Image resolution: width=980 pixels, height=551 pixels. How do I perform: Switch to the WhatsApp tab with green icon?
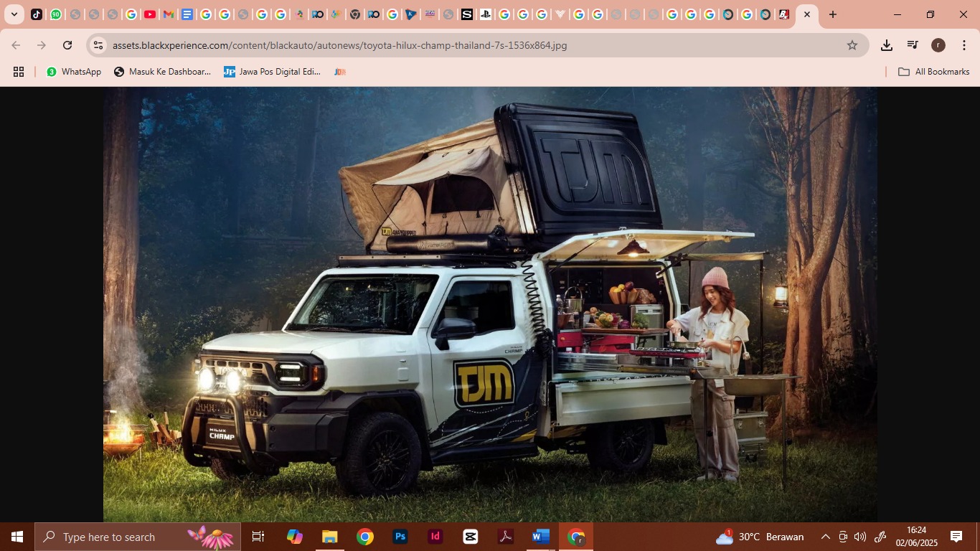point(55,14)
